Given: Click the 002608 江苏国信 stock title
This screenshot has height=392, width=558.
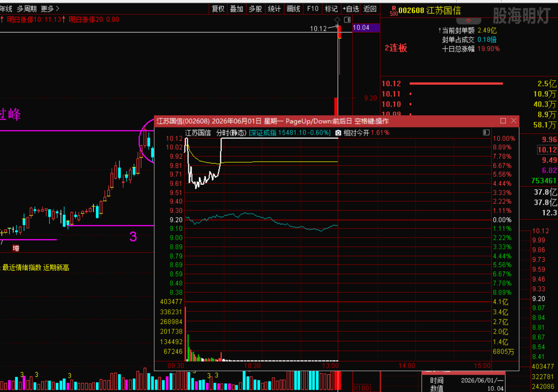Looking at the screenshot, I should click(x=430, y=10).
